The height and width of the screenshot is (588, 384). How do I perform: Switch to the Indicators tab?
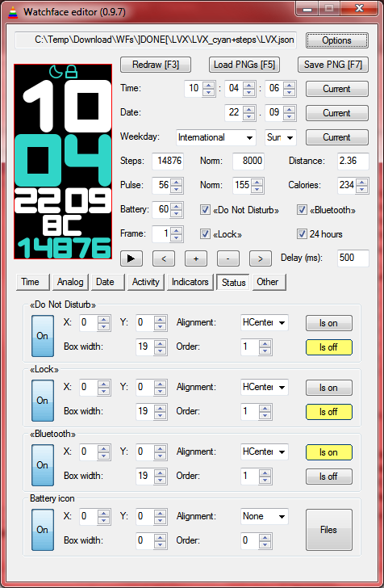190,282
